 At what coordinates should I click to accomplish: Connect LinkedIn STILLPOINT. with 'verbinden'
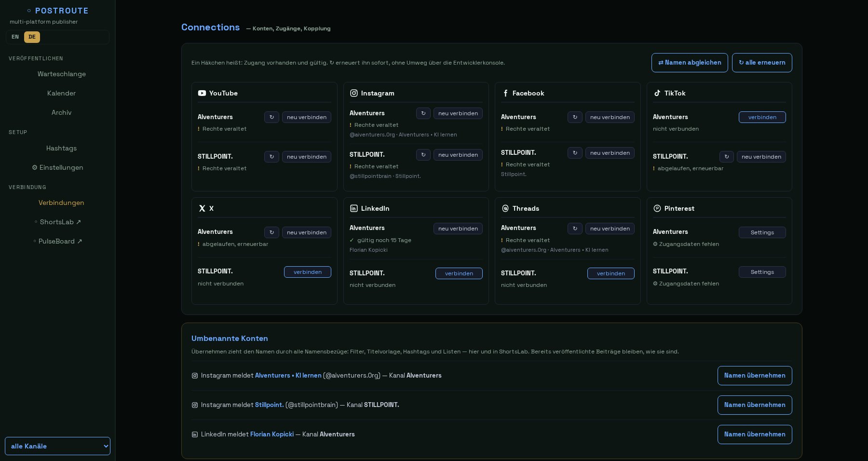(459, 273)
